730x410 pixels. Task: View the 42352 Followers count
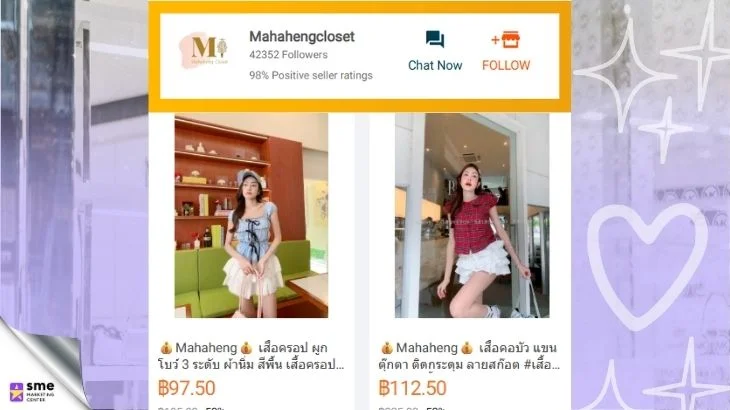[288, 54]
